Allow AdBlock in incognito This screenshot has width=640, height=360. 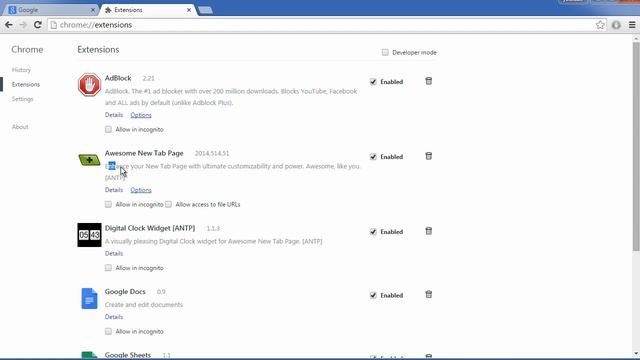(108, 129)
